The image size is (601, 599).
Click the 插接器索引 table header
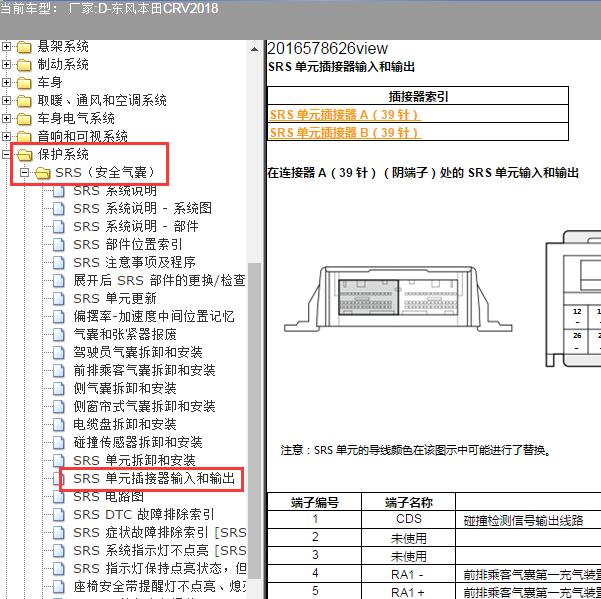[x=418, y=96]
